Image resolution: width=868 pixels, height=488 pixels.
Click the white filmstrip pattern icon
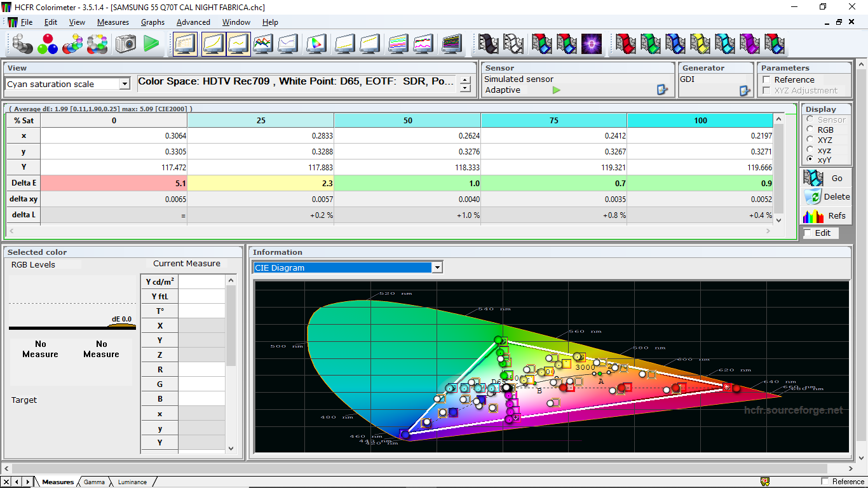coord(513,44)
